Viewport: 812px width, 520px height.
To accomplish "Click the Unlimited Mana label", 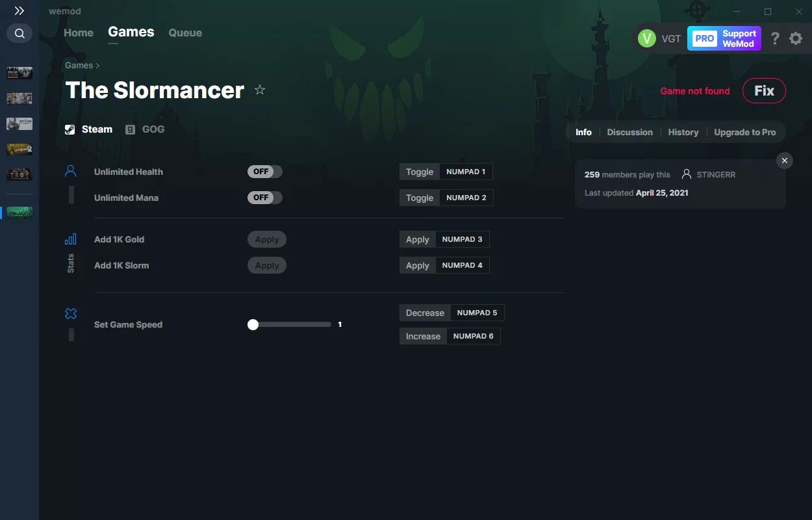I will (126, 198).
